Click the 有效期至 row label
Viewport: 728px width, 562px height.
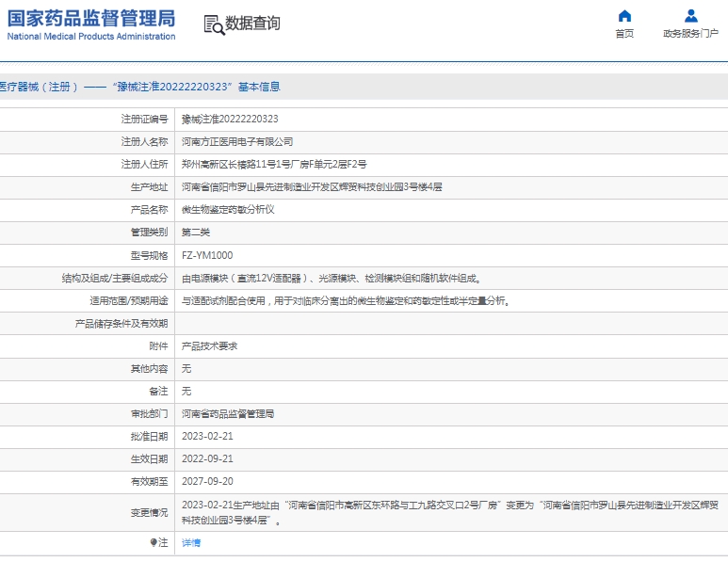click(x=149, y=481)
